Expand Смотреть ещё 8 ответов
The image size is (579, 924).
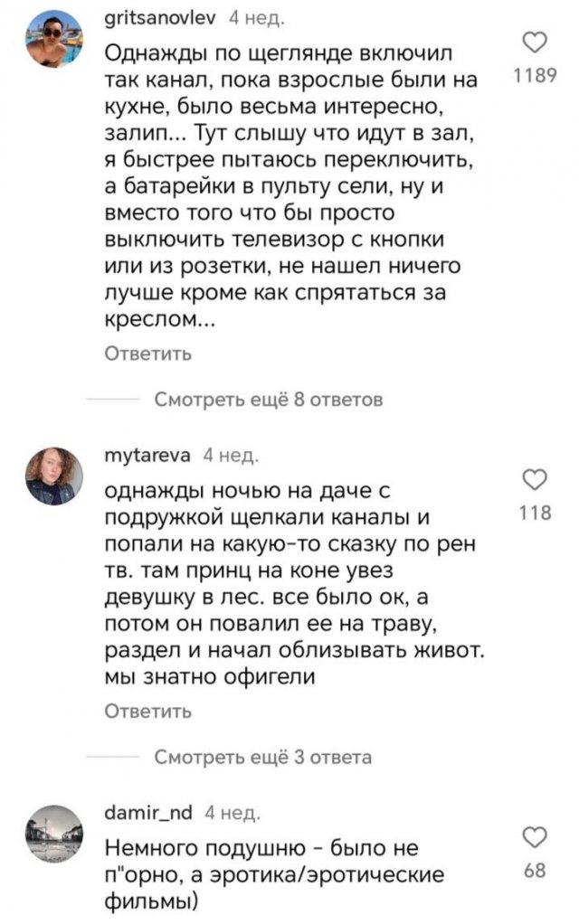tap(268, 399)
